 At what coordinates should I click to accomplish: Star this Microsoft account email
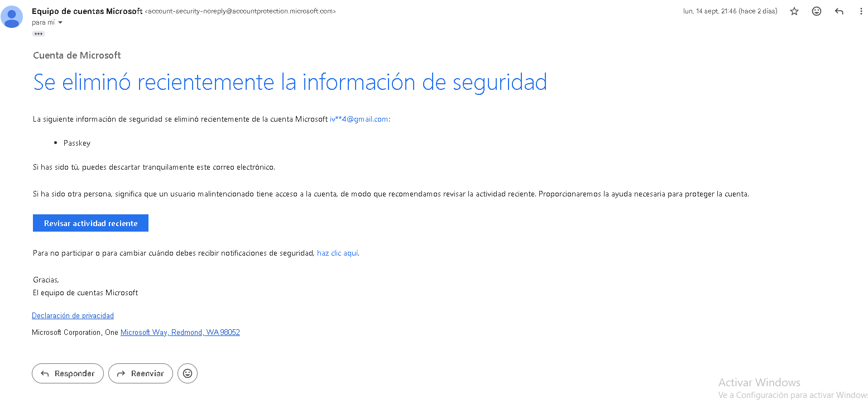[794, 11]
